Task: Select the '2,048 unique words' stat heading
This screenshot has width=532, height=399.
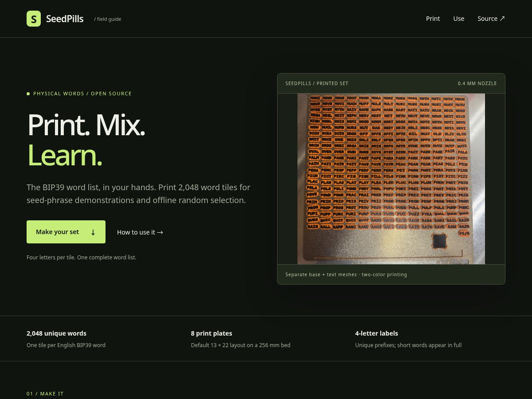Action: coord(56,333)
